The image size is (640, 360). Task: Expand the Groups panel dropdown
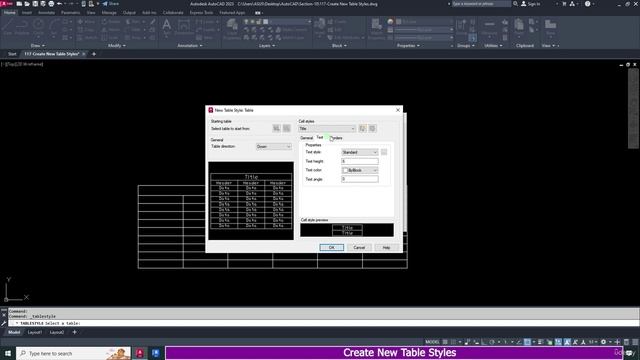466,46
